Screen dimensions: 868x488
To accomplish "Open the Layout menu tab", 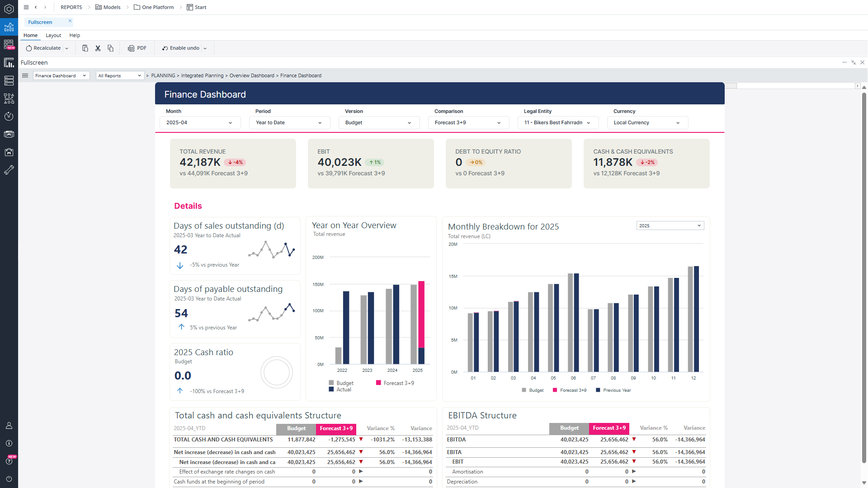I will [53, 35].
